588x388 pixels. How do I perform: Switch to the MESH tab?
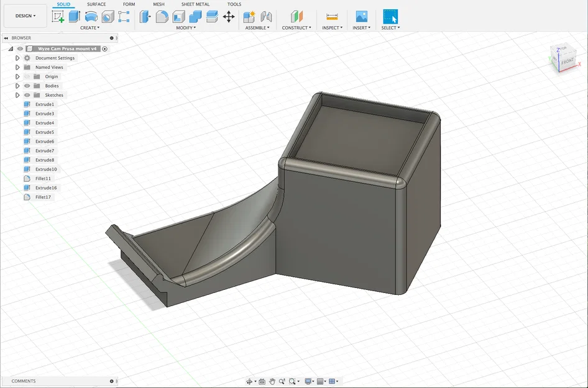(x=158, y=4)
